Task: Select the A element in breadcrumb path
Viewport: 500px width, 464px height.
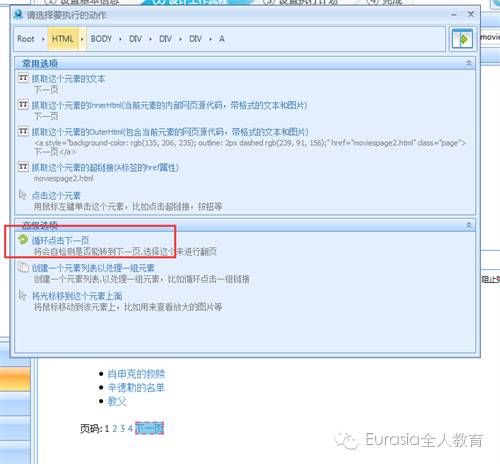Action: 222,39
